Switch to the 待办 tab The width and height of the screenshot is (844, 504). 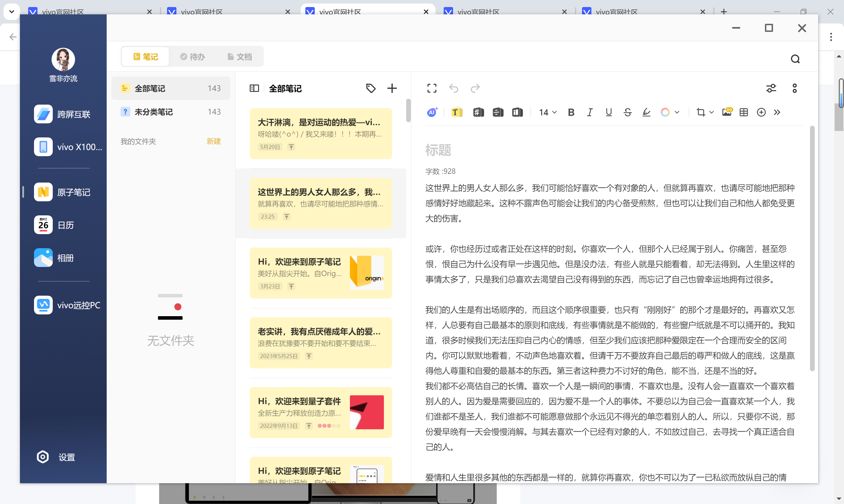[x=193, y=57]
